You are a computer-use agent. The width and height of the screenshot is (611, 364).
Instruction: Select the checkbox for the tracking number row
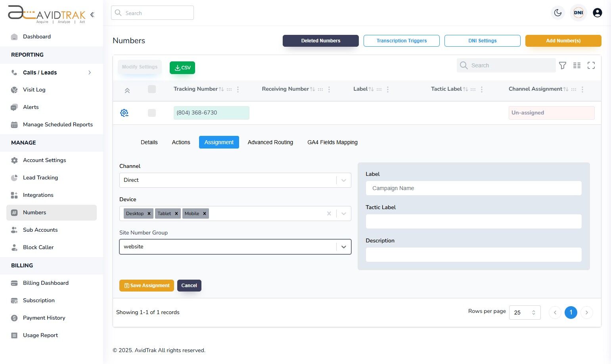[x=152, y=112]
